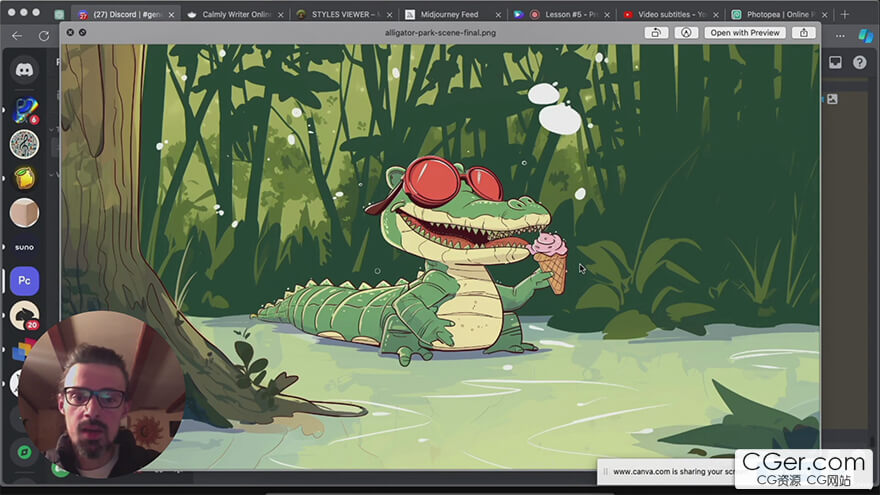This screenshot has width=880, height=495.
Task: Switch to Midjourney Feed tab
Action: (449, 15)
